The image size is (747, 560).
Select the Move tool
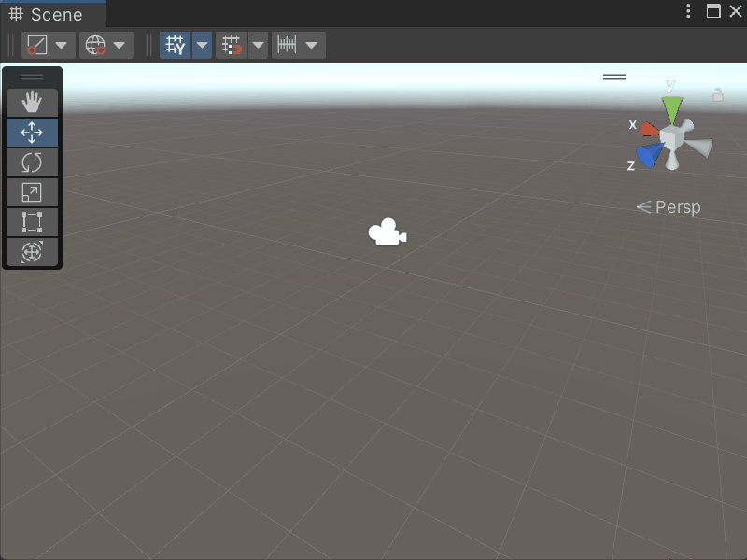[x=32, y=133]
